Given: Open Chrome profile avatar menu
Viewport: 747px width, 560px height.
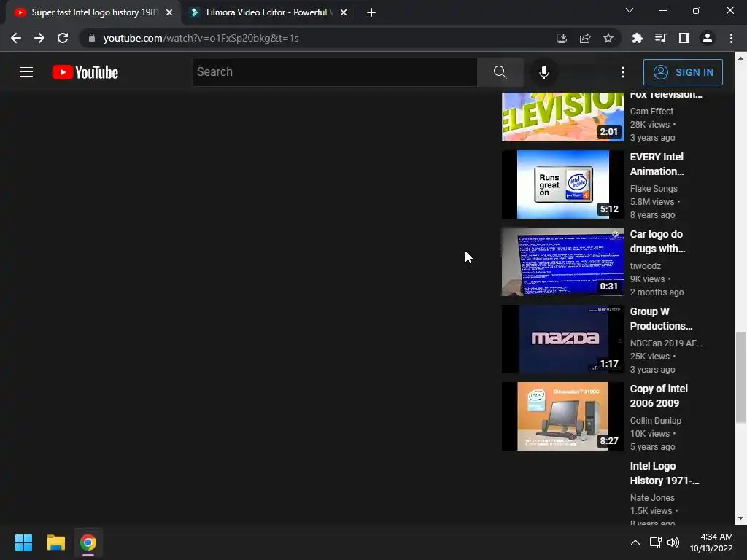Looking at the screenshot, I should pyautogui.click(x=708, y=38).
